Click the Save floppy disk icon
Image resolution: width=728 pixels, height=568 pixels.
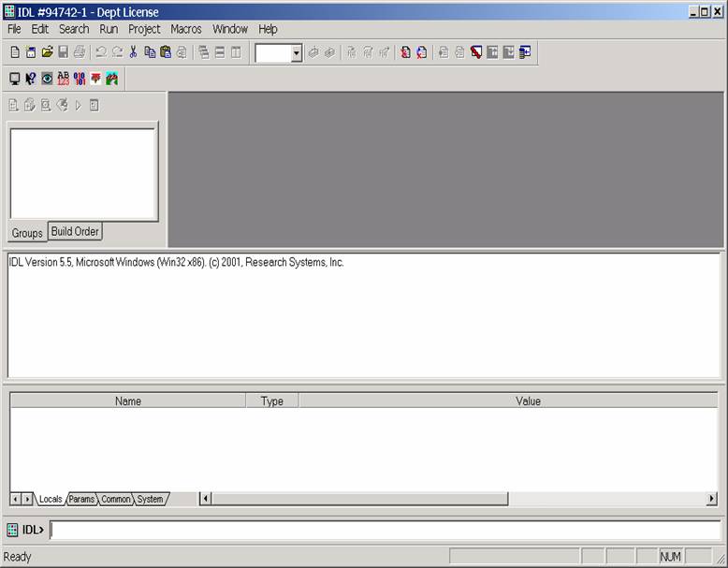tap(63, 52)
